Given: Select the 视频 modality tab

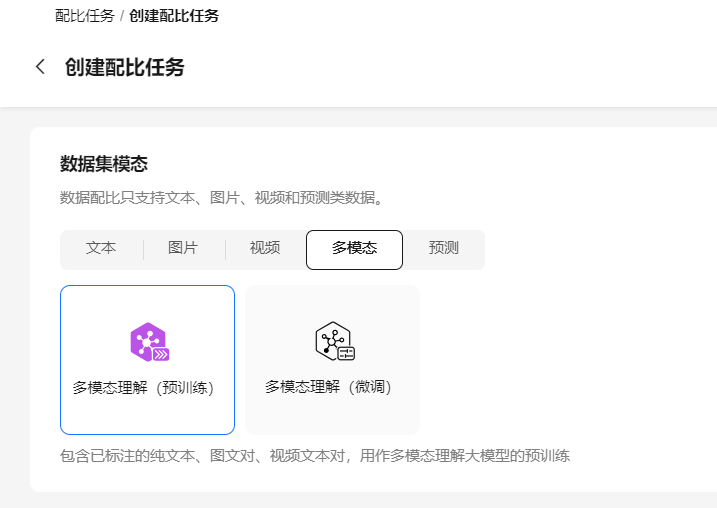Looking at the screenshot, I should tap(265, 249).
